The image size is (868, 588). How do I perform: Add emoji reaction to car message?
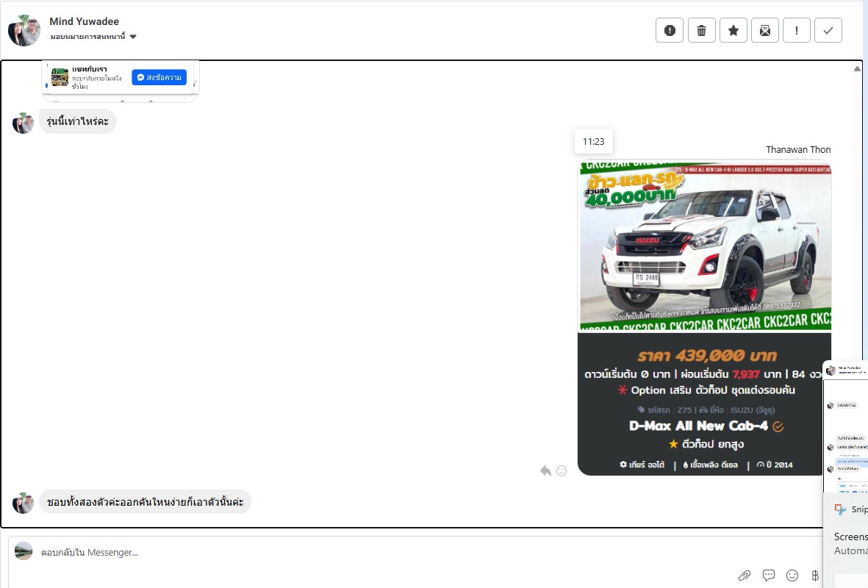[x=562, y=470]
